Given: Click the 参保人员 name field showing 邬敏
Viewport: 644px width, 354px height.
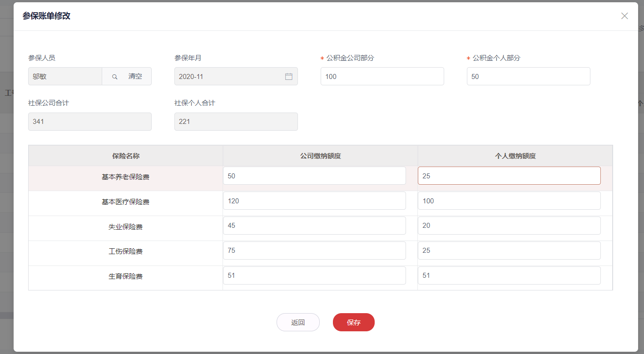Looking at the screenshot, I should [65, 77].
